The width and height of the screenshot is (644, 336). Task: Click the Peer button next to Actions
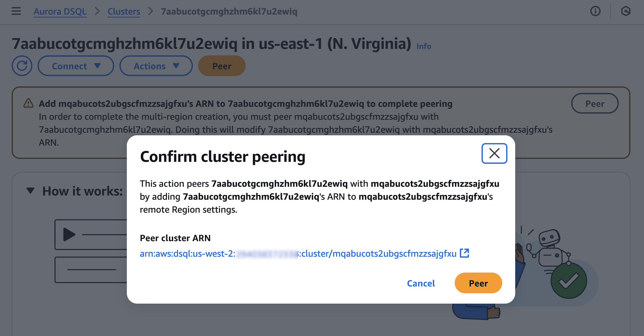[x=222, y=66]
